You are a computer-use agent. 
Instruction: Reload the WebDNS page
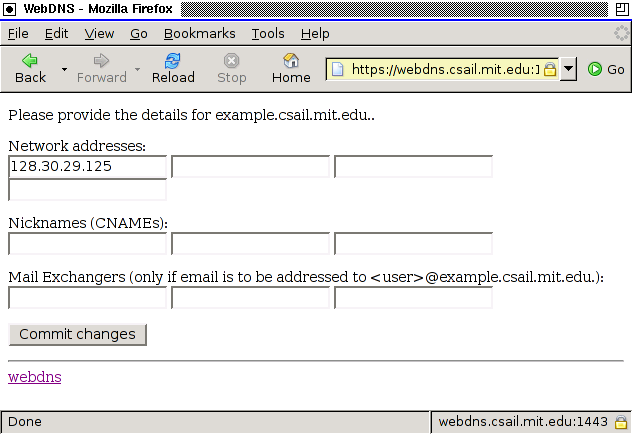(173, 69)
